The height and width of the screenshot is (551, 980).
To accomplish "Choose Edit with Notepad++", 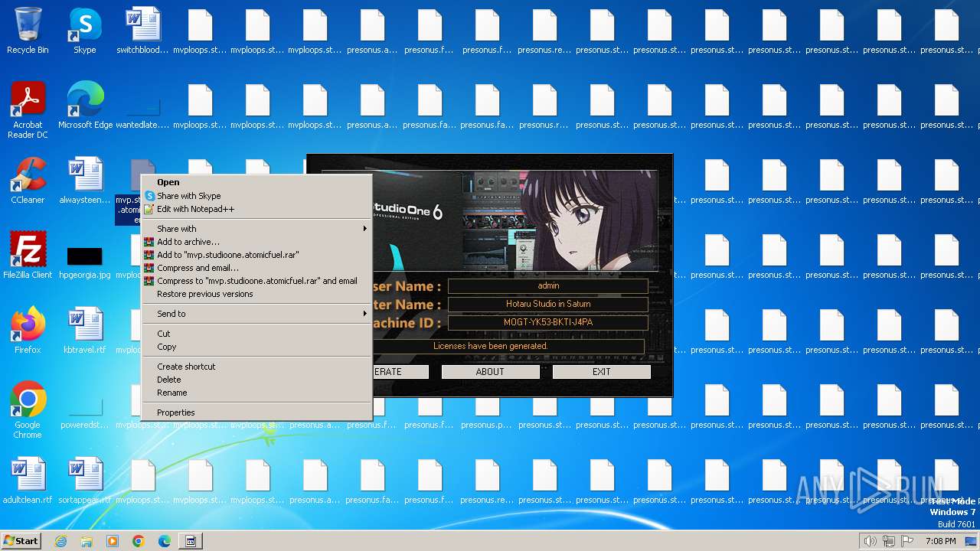I will [256, 209].
